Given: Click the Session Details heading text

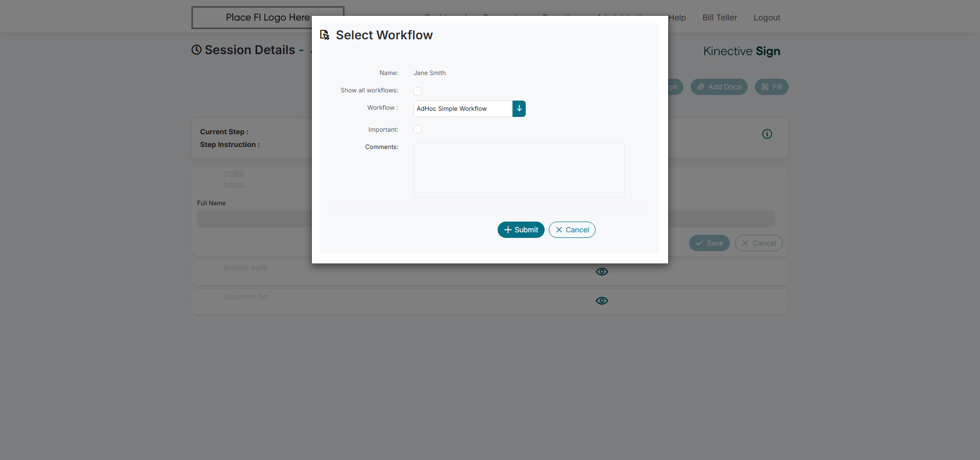Looking at the screenshot, I should pyautogui.click(x=250, y=50).
